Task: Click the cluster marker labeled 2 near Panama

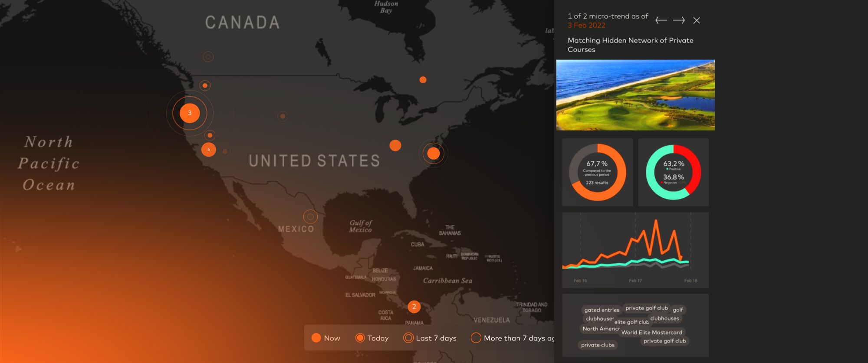Action: point(414,307)
